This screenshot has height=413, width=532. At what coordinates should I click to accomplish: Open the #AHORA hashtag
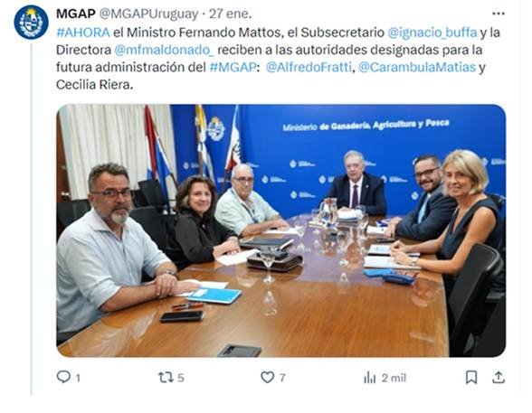(83, 33)
